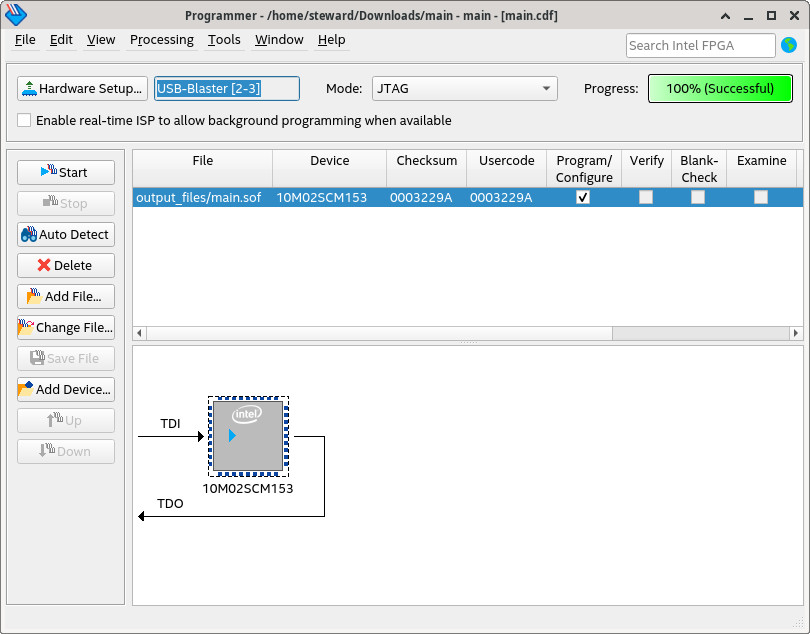
Task: Open the Mode JTAG dropdown
Action: click(x=464, y=88)
